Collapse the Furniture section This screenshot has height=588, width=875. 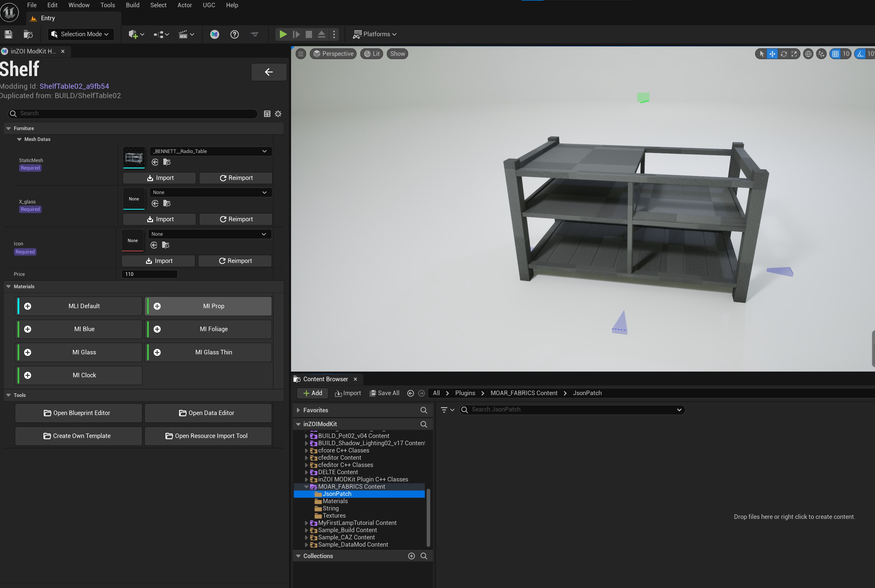(8, 129)
